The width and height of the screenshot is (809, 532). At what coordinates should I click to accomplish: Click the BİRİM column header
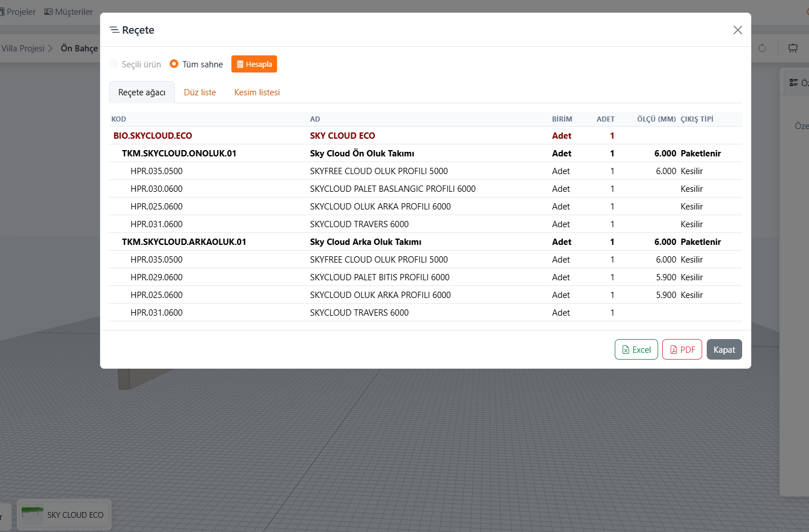(x=562, y=119)
